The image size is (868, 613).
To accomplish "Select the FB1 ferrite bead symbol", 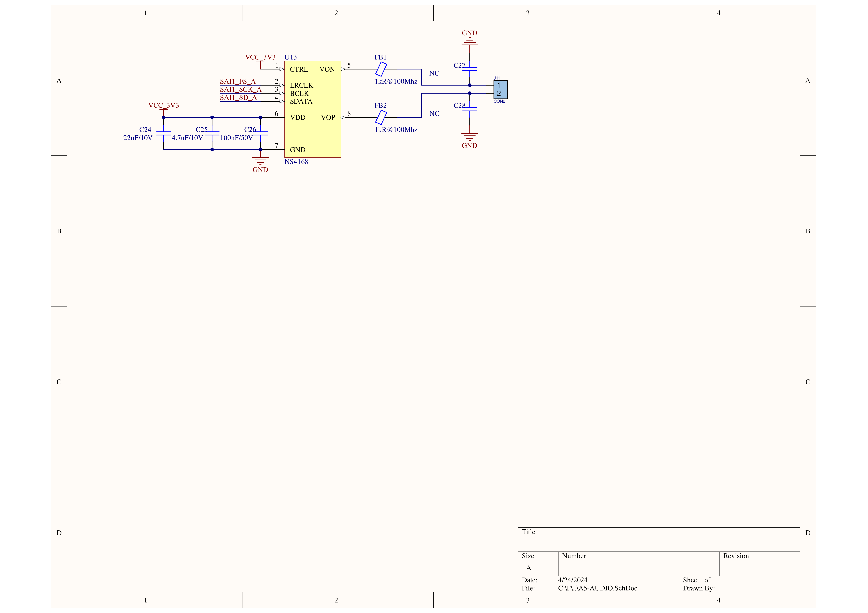I will coord(381,69).
